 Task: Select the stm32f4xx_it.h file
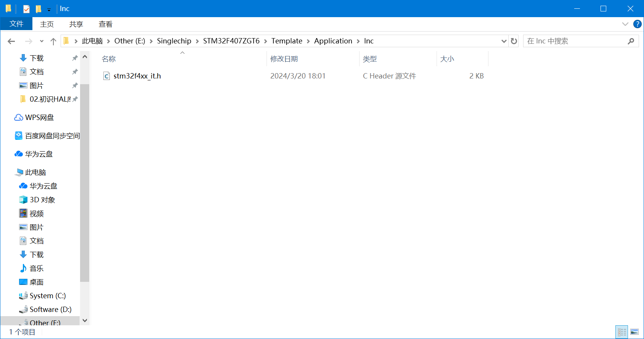(x=137, y=76)
